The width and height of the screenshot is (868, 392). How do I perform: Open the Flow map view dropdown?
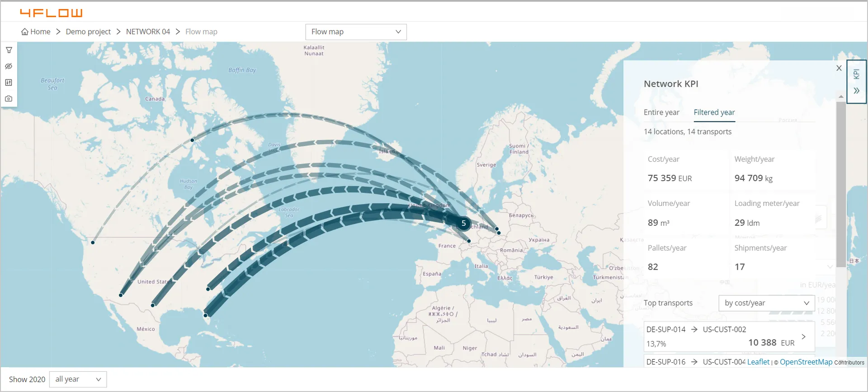[356, 32]
